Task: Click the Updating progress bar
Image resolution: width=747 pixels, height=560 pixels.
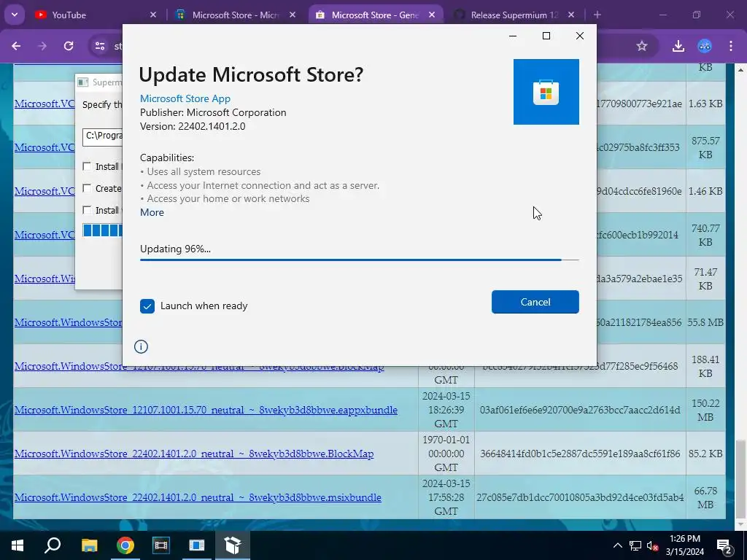Action: pyautogui.click(x=359, y=260)
